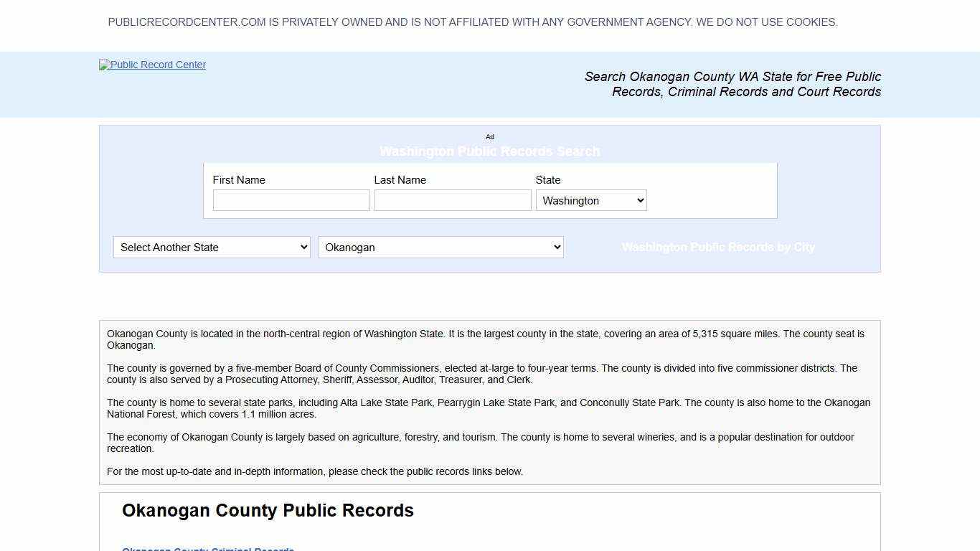980x551 pixels.
Task: Click the Last Name label
Action: coord(400,180)
